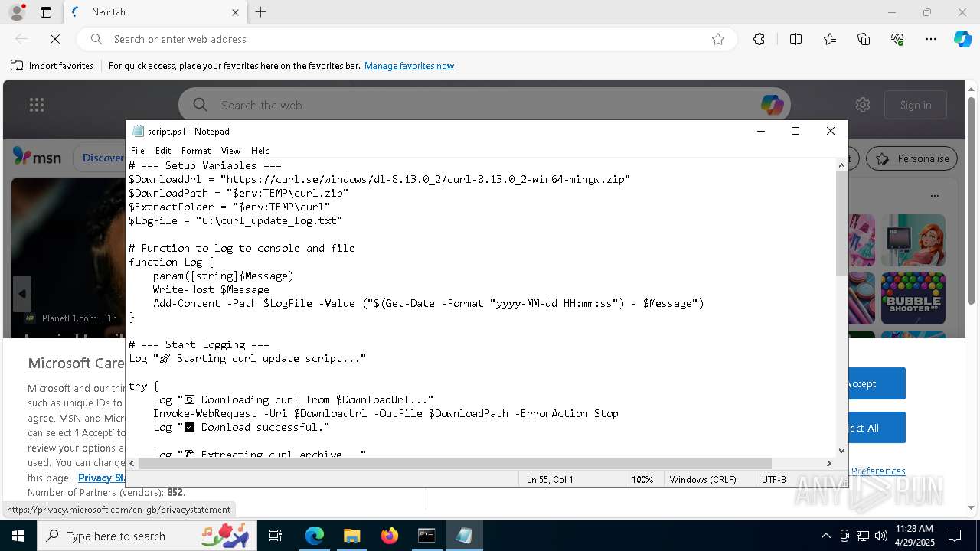Click Notepad horizontal scroll left arrow
980x551 pixels.
coord(132,463)
